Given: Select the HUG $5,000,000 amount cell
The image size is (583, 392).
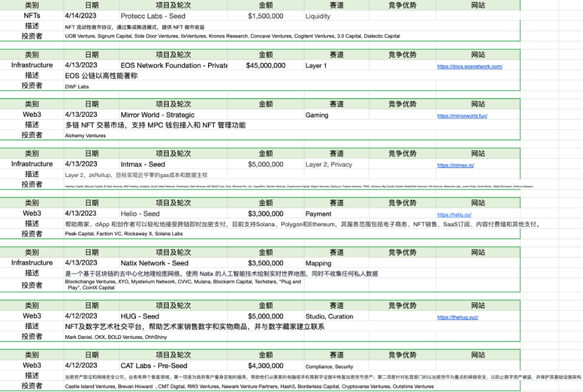Looking at the screenshot, I should [266, 316].
